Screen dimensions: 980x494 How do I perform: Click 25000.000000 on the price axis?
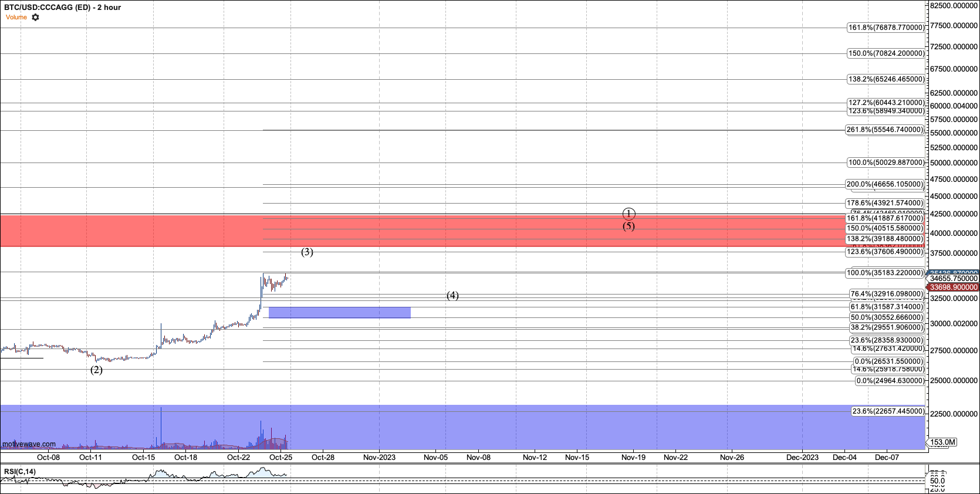click(x=955, y=381)
